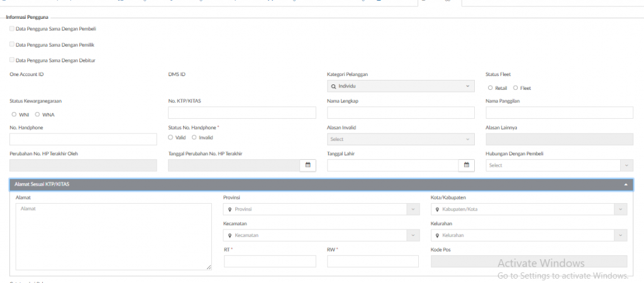This screenshot has width=644, height=283.
Task: Click calendar icon for Tanggal Perubahan No. HP
Action: pos(308,165)
